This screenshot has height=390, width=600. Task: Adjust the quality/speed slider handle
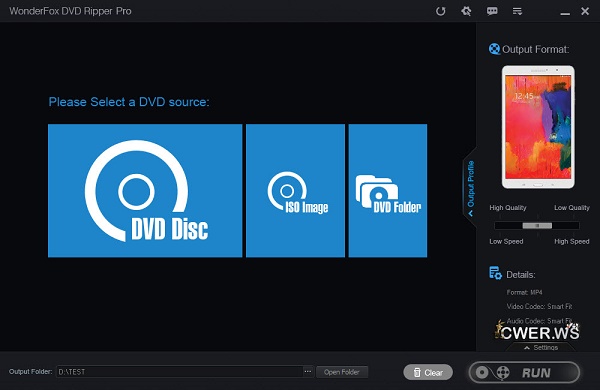pyautogui.click(x=537, y=225)
